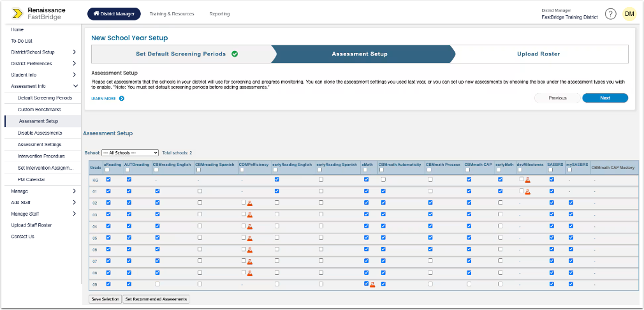
Task: Click the Next button
Action: tap(605, 98)
